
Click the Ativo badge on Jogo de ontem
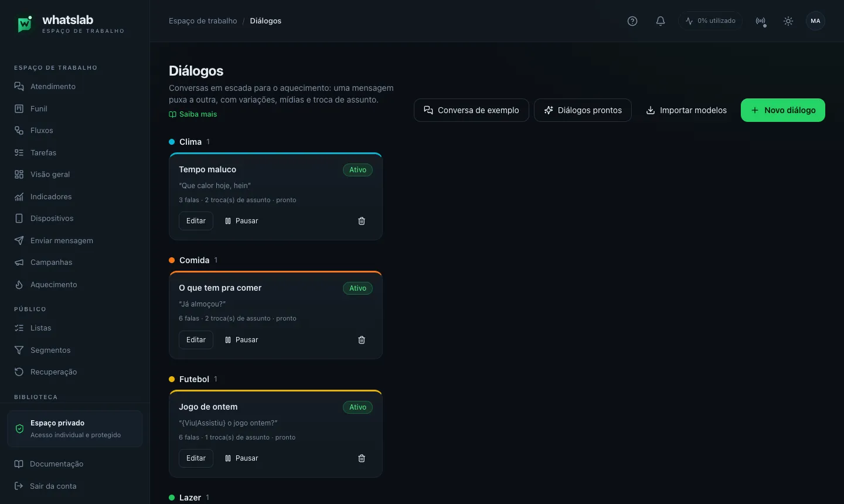[x=358, y=407]
